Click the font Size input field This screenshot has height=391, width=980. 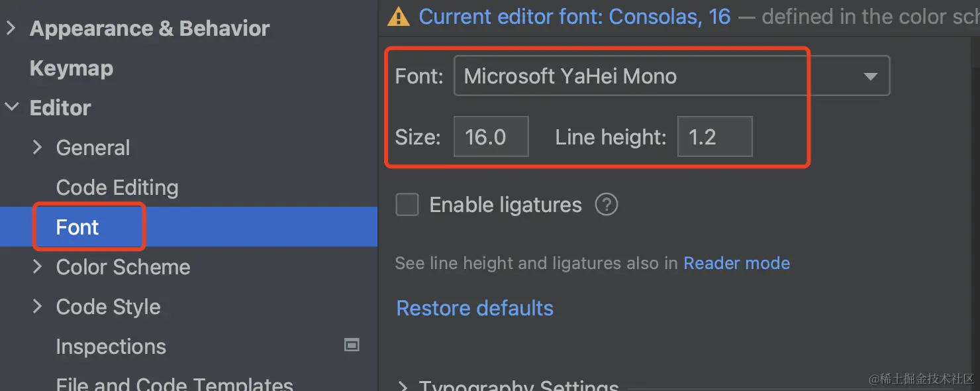(x=491, y=137)
